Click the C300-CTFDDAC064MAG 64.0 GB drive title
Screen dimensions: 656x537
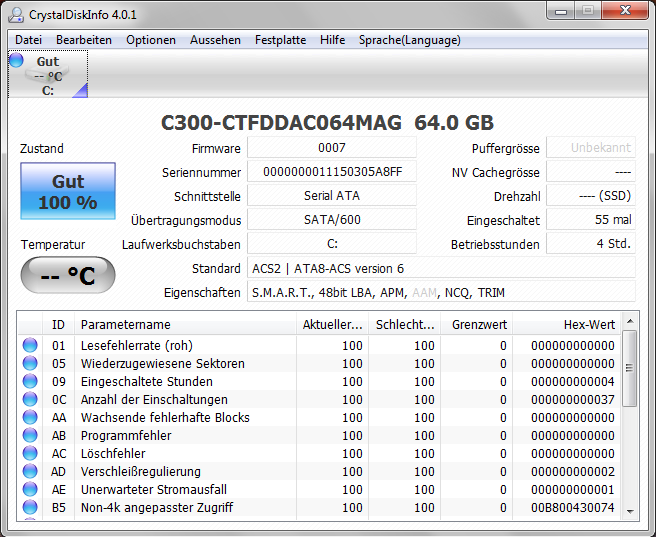click(327, 123)
